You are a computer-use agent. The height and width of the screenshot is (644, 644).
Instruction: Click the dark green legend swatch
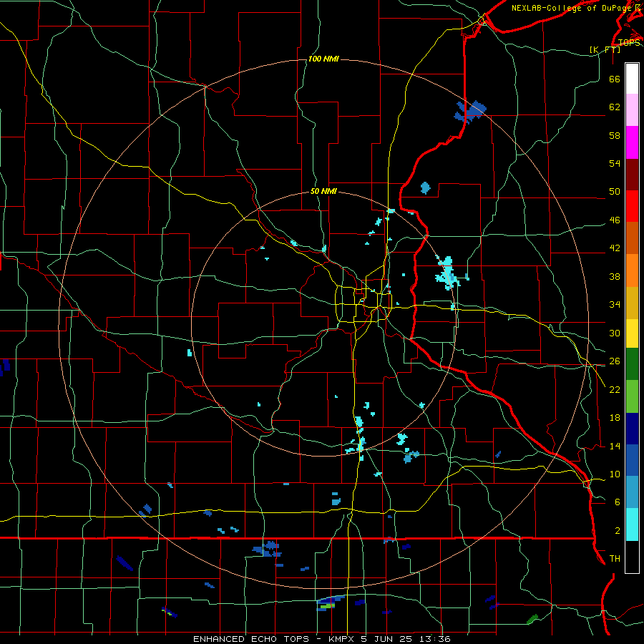[632, 364]
